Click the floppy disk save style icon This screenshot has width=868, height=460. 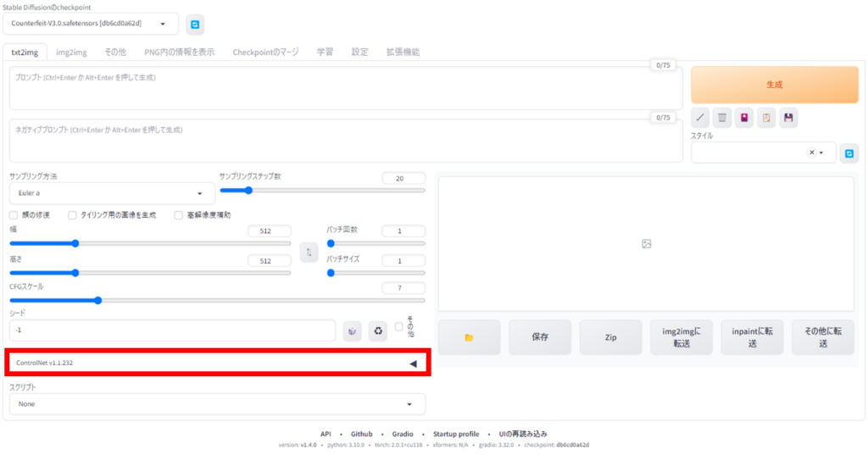788,118
